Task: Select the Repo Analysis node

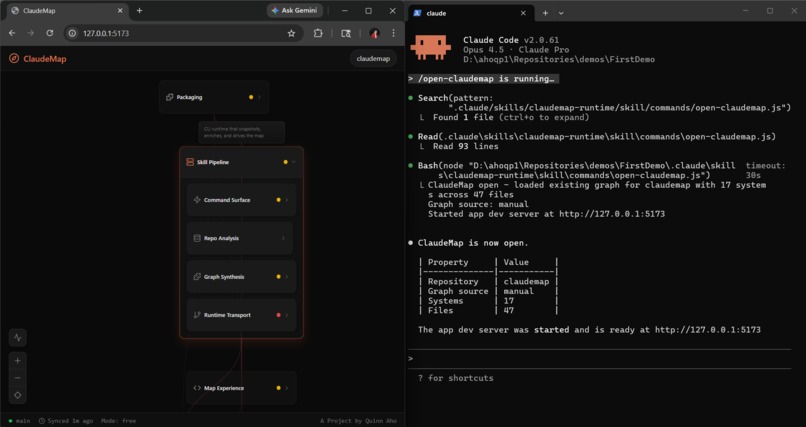Action: coord(241,238)
